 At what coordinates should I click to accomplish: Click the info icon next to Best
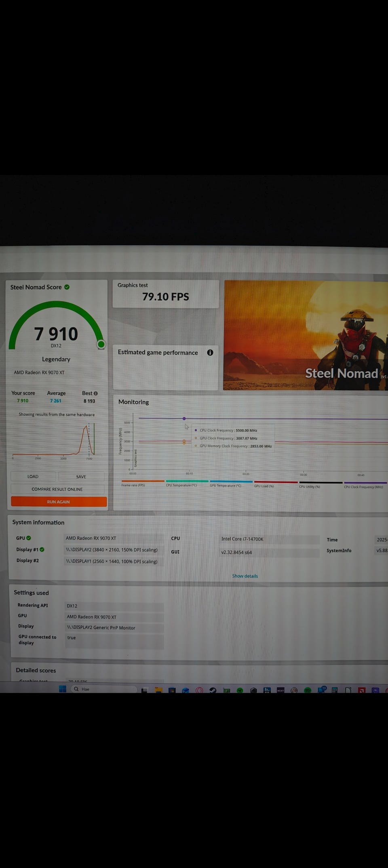[x=96, y=393]
